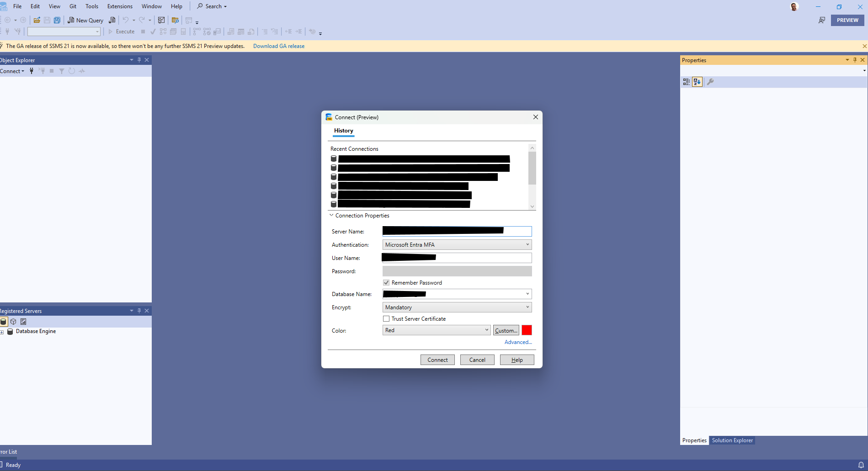Click the Change Connection icon in SQL editor toolbar
The image size is (868, 471).
click(17, 32)
